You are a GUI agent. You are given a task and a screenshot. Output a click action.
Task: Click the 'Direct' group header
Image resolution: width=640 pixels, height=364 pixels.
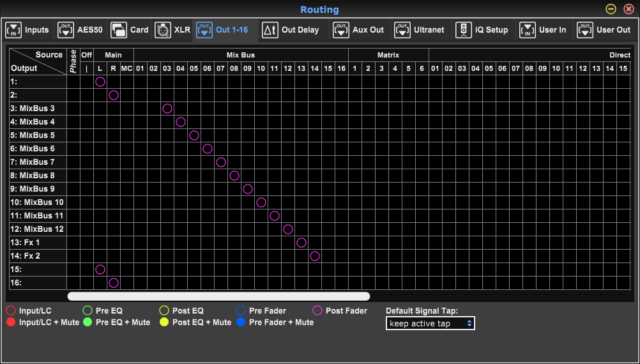[620, 55]
